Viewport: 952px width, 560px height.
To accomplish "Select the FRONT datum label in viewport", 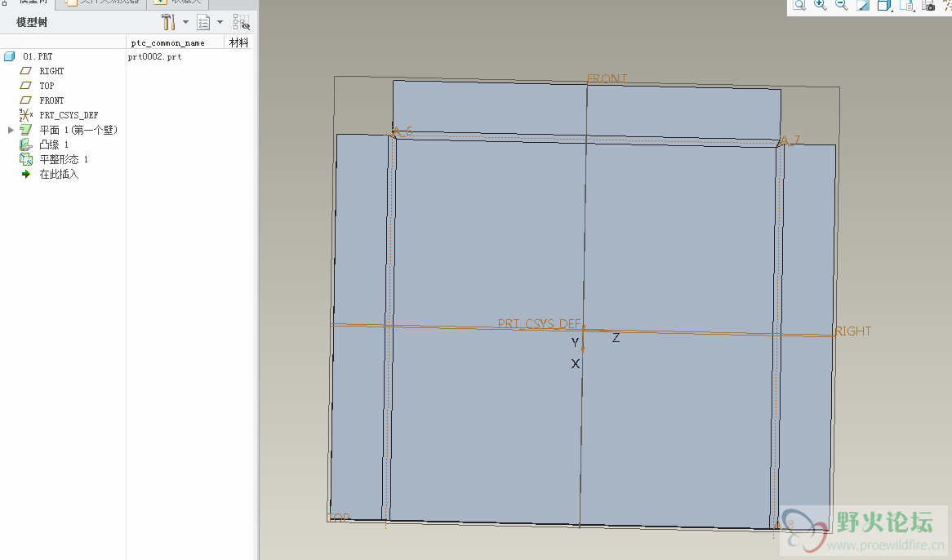I will [607, 79].
